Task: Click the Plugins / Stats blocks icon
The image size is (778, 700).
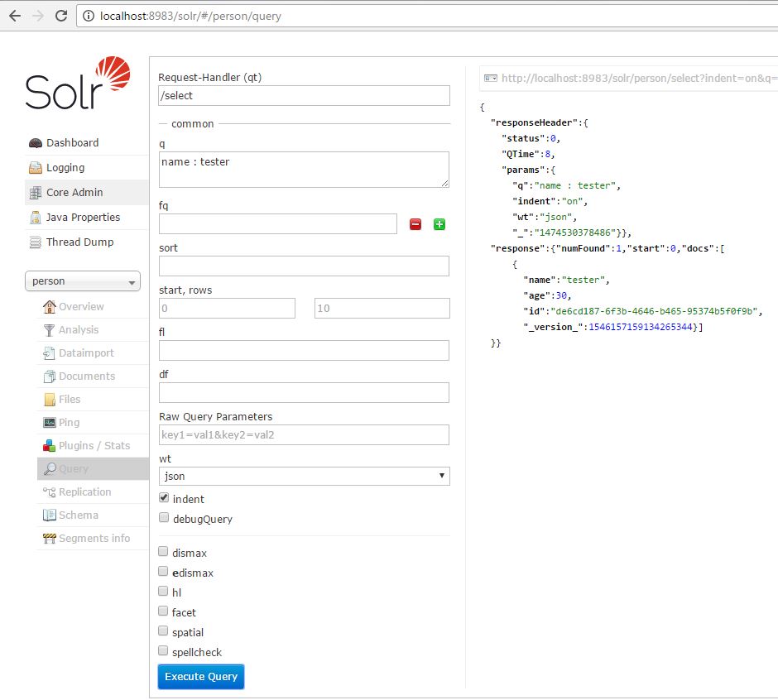Action: [x=49, y=445]
